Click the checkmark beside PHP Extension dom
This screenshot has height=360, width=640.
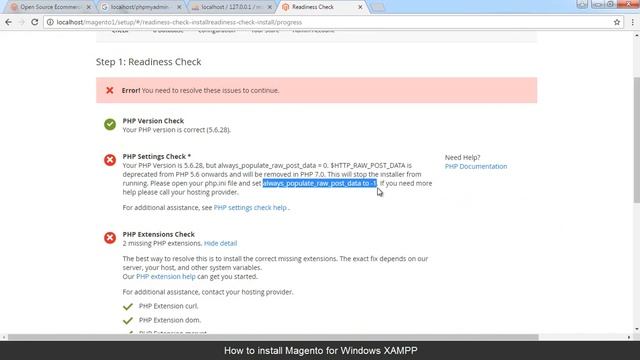(x=128, y=320)
